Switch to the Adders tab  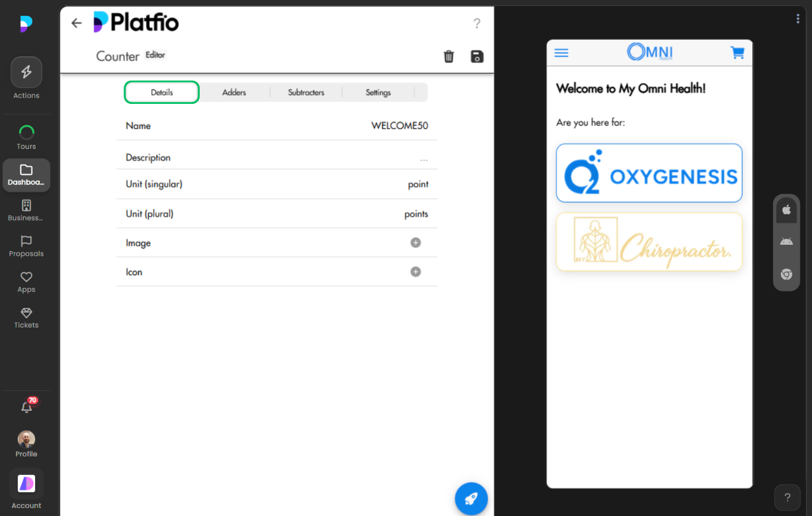coord(235,93)
